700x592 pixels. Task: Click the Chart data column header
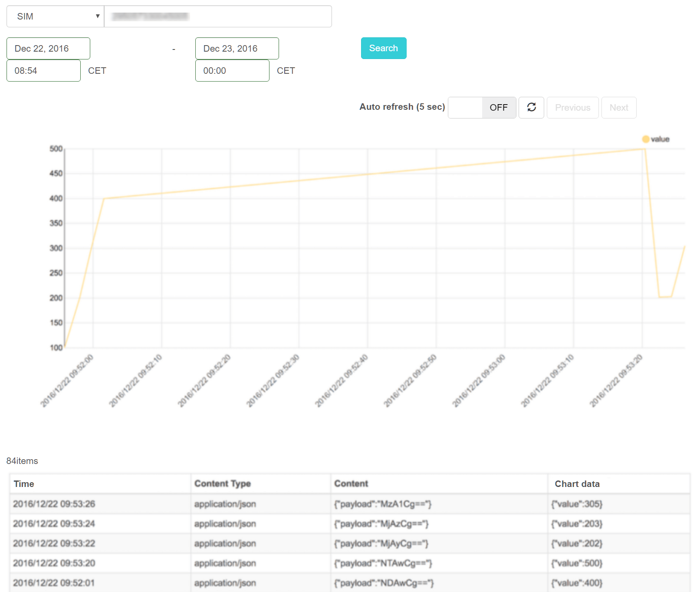point(577,484)
